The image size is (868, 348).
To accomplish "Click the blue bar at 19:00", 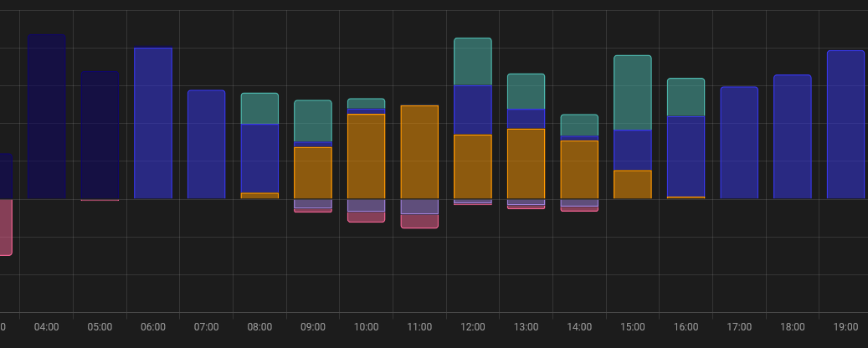I will click(x=845, y=125).
